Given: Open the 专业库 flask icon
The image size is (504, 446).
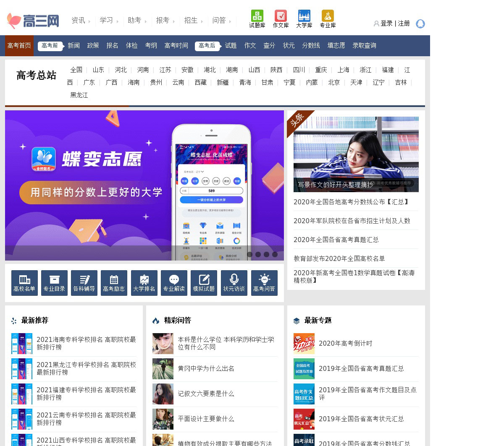Looking at the screenshot, I should (x=328, y=16).
